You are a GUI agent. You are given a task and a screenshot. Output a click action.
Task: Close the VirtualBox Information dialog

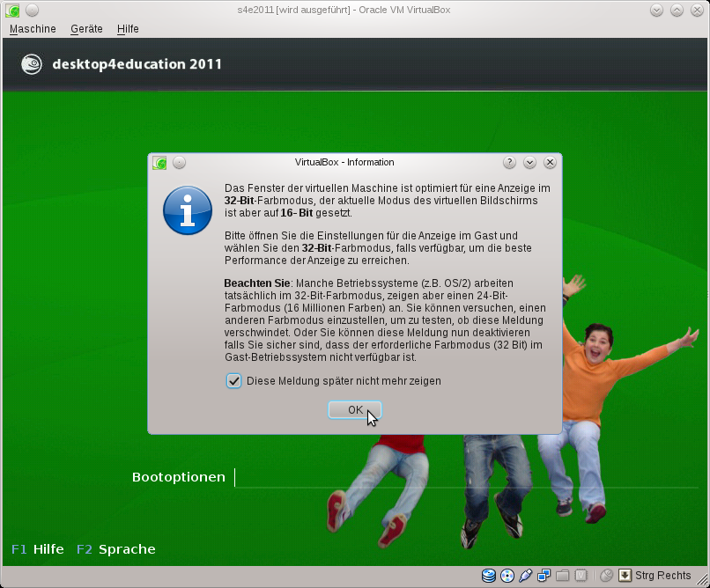click(x=551, y=162)
